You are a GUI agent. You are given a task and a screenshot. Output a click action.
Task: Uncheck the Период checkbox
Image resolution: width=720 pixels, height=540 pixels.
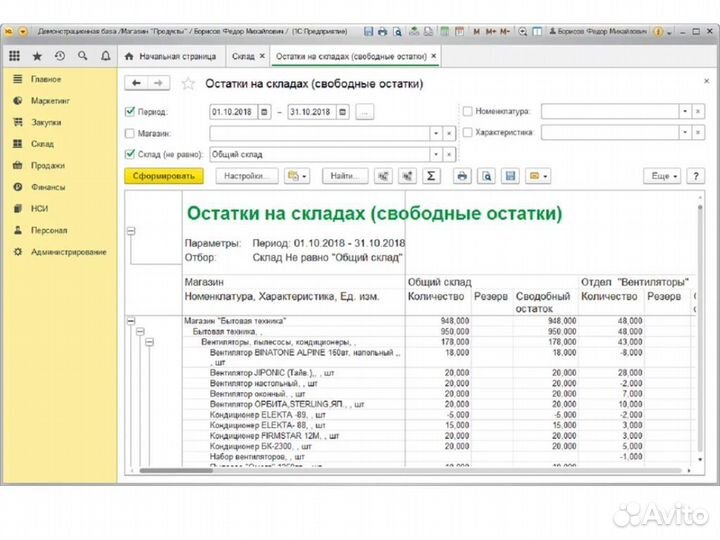click(130, 111)
